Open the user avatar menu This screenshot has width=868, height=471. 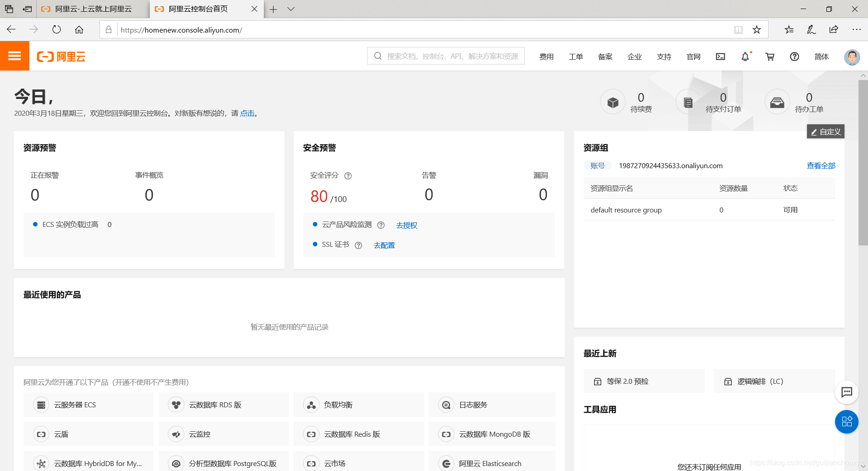(852, 57)
